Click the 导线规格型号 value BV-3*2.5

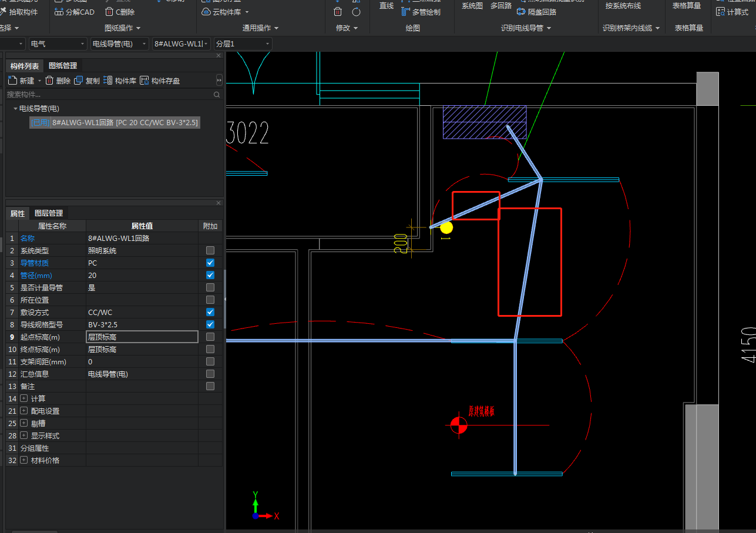(142, 324)
